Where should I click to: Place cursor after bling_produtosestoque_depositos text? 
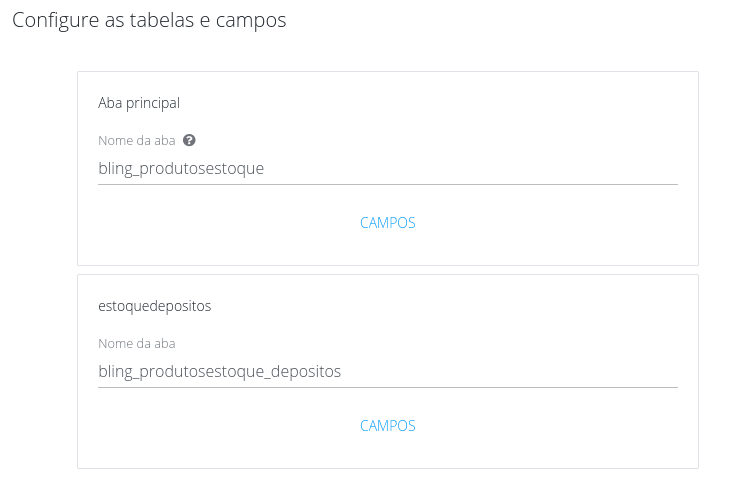click(x=343, y=371)
